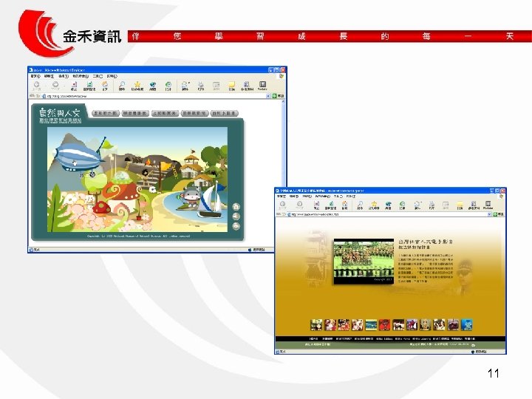Open 說明 menu in 台灣社會人文電子影音 window
Image resolution: width=532 pixels, height=399 pixels.
pos(351,197)
